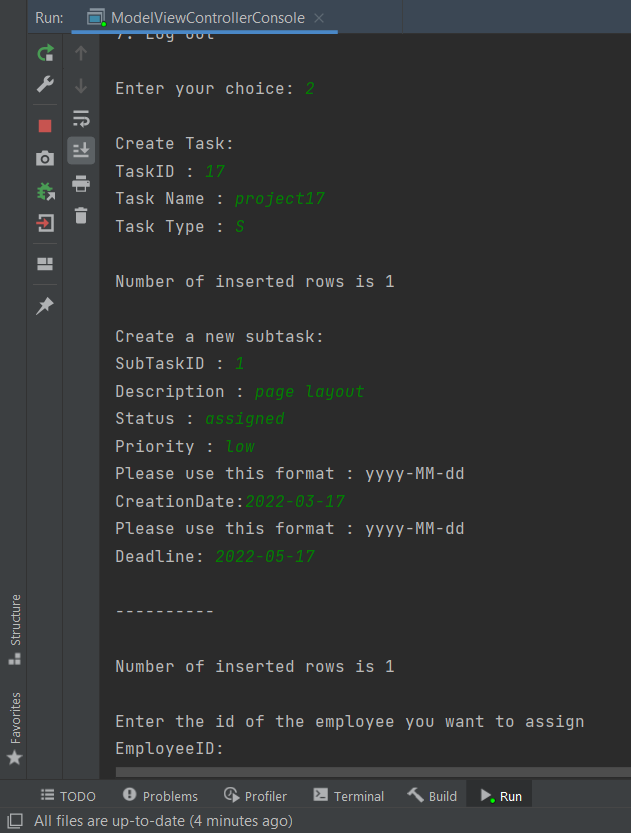Rerun the ModelViewControllerConsole application
The image size is (631, 833).
[45, 53]
